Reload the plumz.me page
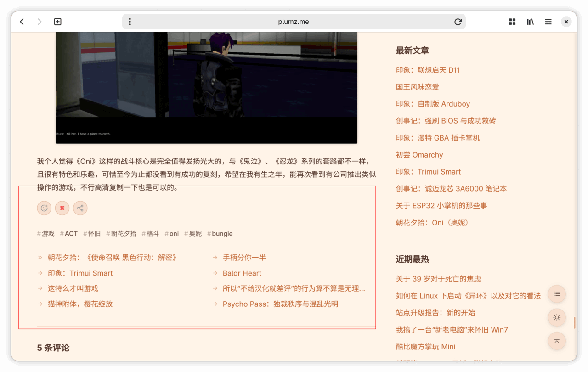The width and height of the screenshot is (588, 372). [458, 22]
